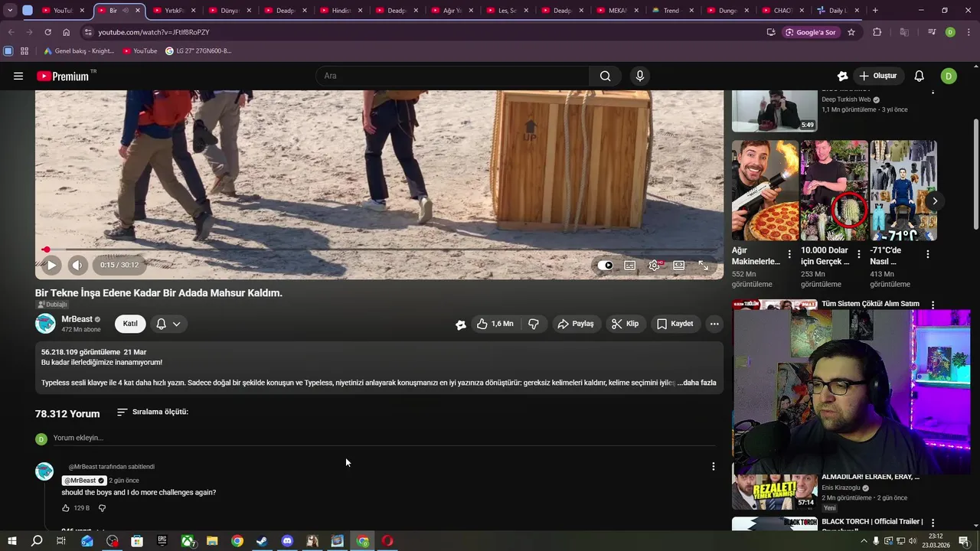Play the video with the play button
The width and height of the screenshot is (980, 551).
click(x=51, y=265)
